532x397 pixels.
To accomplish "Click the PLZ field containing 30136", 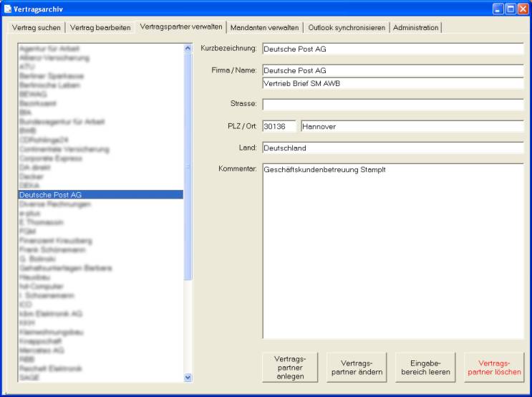I will click(x=279, y=126).
